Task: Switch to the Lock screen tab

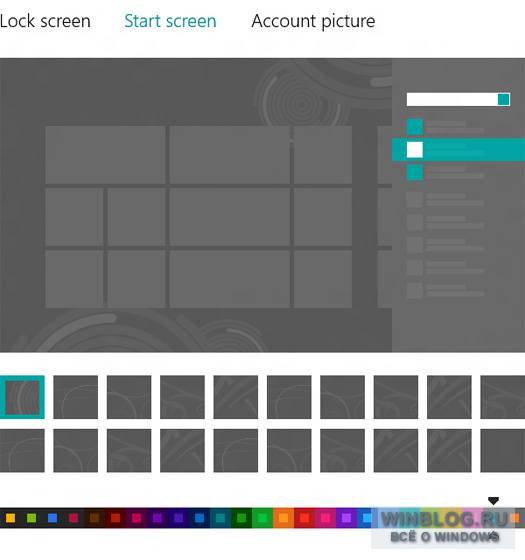Action: tap(45, 21)
